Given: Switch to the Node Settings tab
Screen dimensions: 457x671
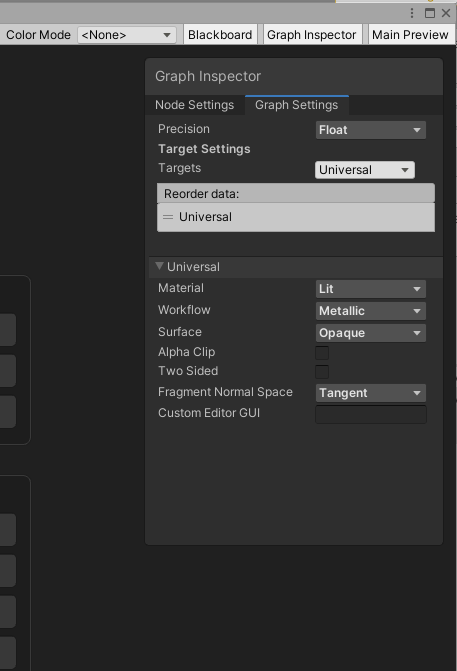Looking at the screenshot, I should pyautogui.click(x=195, y=105).
